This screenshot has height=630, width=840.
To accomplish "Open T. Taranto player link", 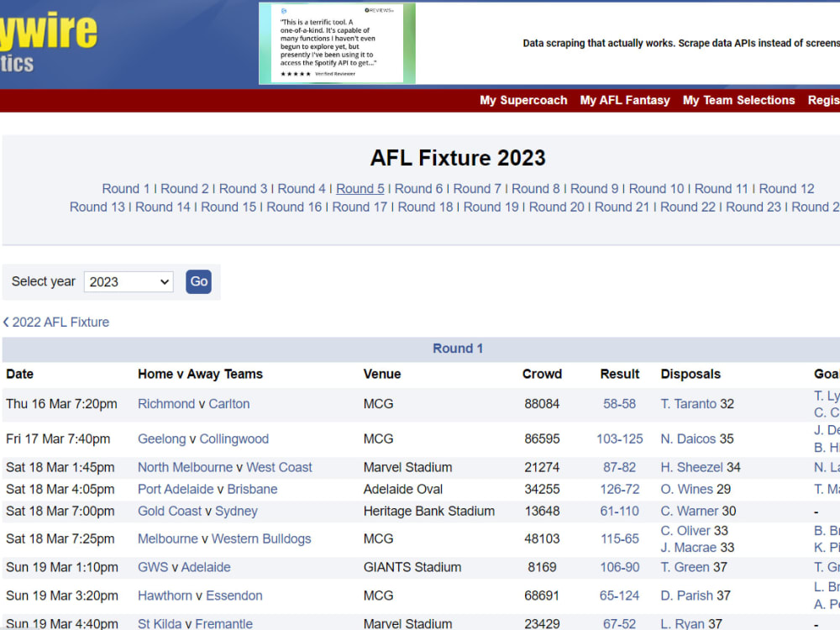I will click(689, 404).
